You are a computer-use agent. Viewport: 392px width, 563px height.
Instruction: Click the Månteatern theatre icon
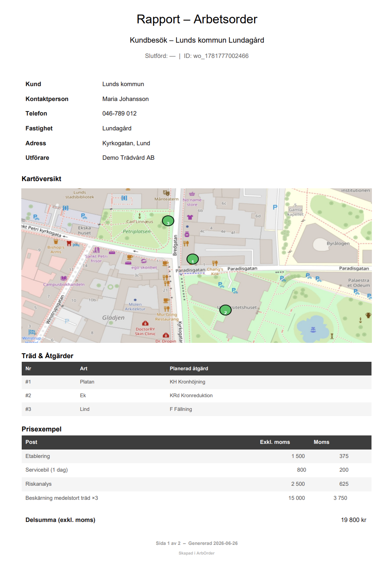tap(166, 193)
